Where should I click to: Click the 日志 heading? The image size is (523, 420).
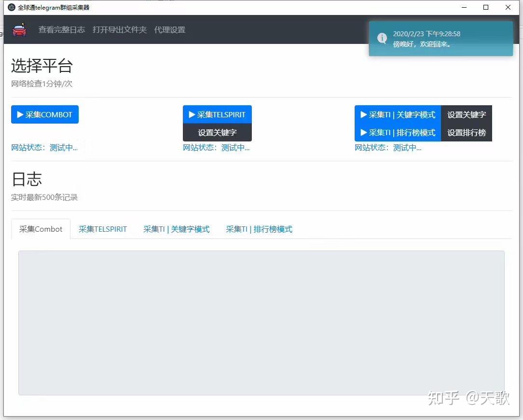coord(27,179)
